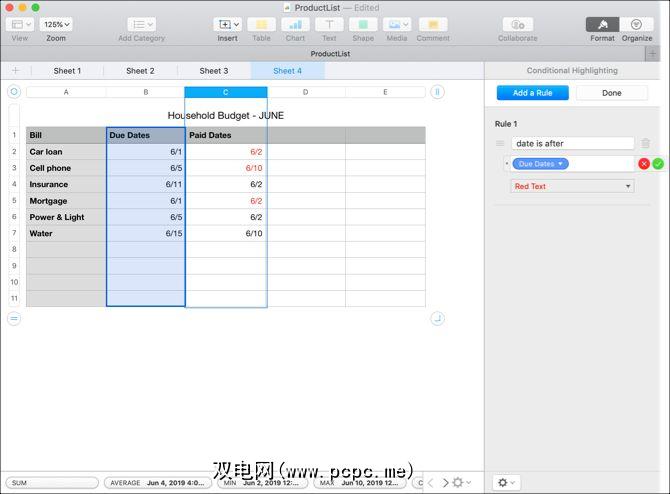Show next status bar functions arrow

point(445,483)
